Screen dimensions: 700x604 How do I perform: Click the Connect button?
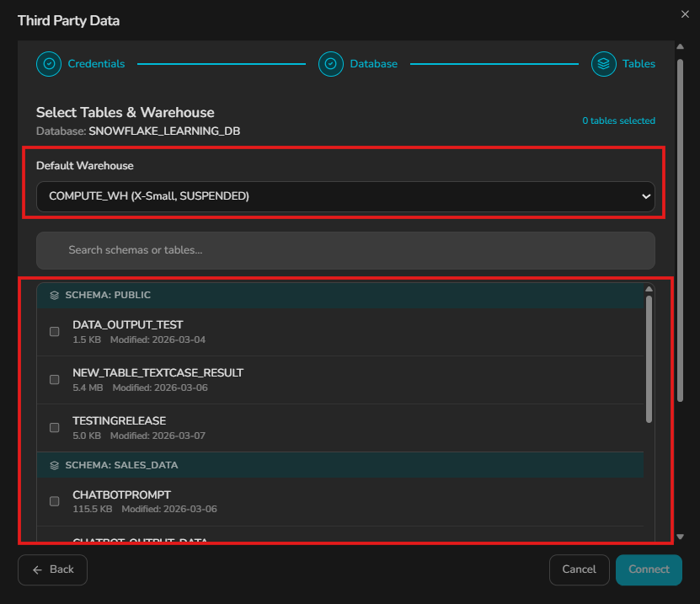pos(649,569)
